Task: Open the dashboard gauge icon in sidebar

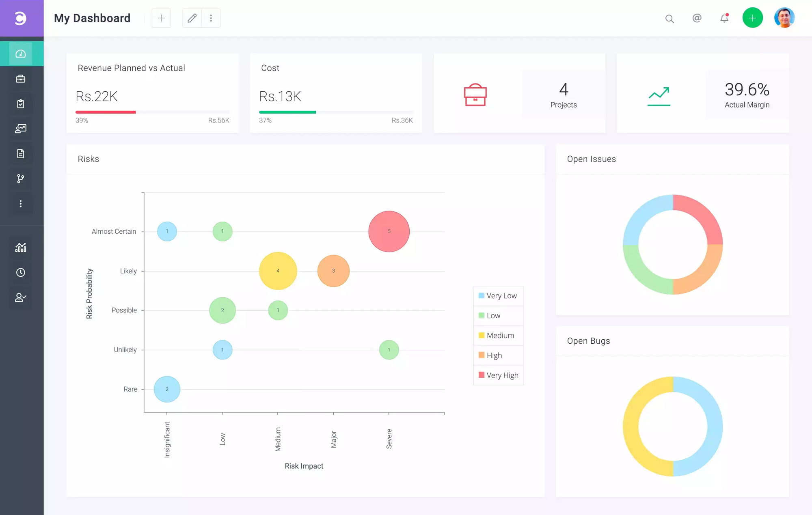Action: [21, 54]
